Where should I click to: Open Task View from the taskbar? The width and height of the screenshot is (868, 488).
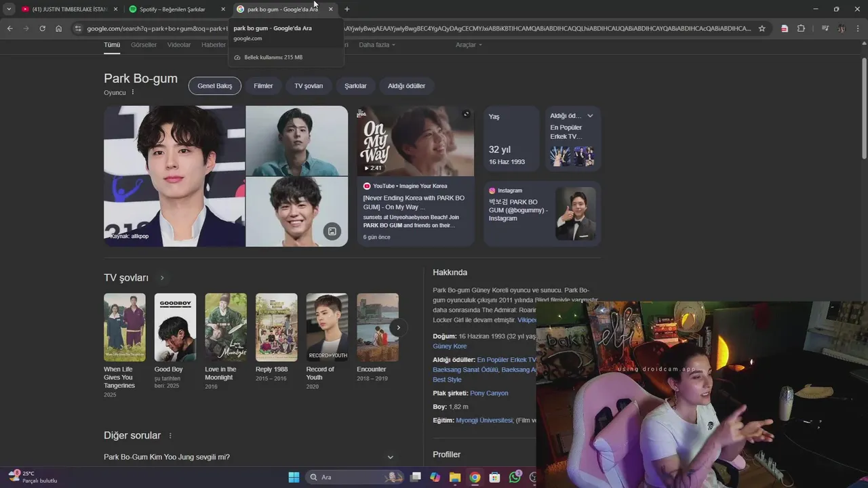click(x=416, y=477)
